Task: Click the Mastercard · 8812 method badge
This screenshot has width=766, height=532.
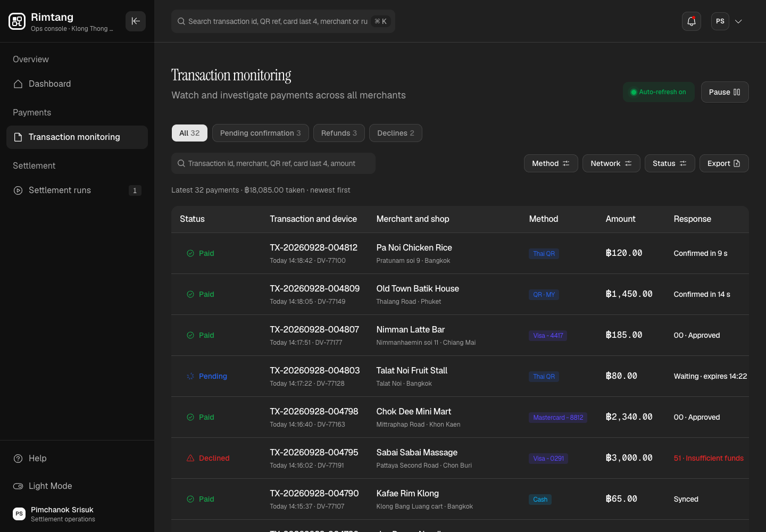Action: point(558,418)
